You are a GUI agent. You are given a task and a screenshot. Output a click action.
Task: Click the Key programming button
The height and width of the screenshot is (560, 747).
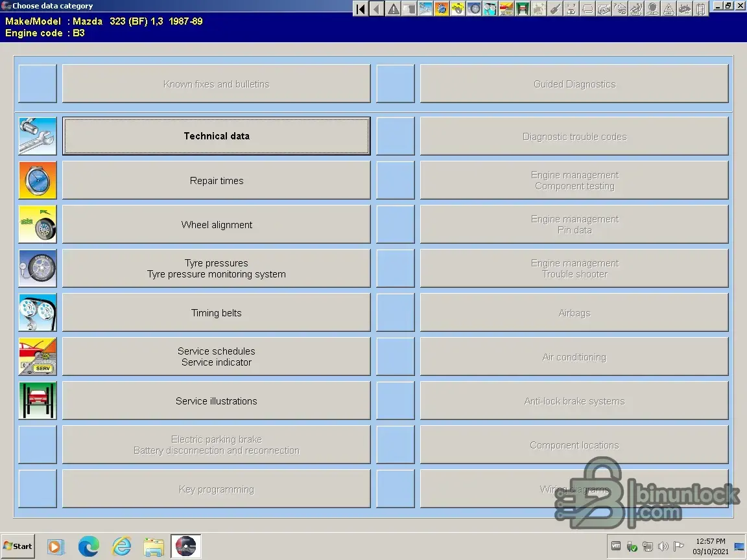(217, 489)
